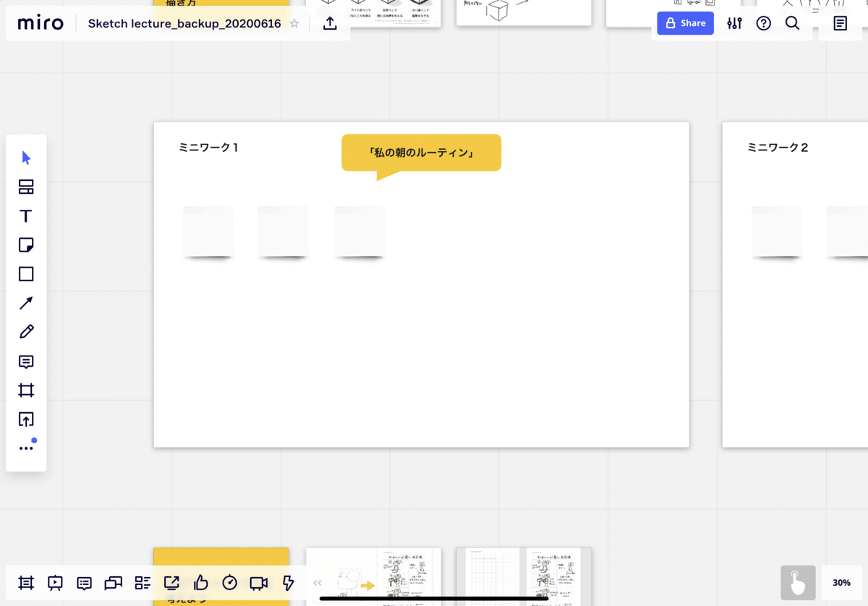This screenshot has width=868, height=606.
Task: Start presentation mode from the bottom toolbar
Action: coord(55,583)
